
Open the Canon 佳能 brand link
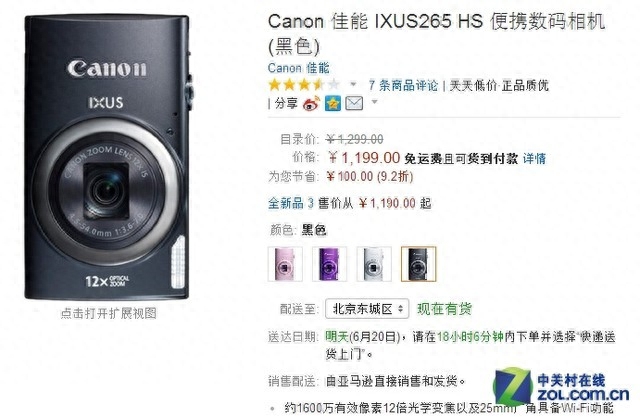(298, 68)
